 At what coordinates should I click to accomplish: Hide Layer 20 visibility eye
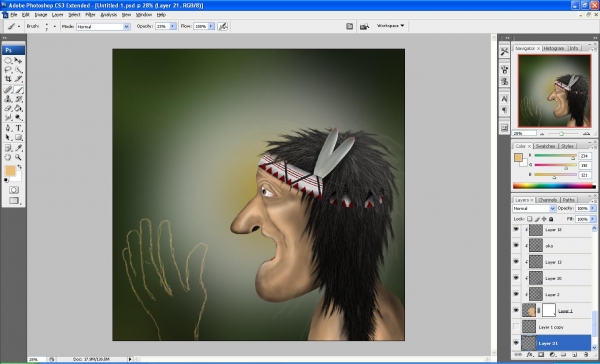[x=516, y=278]
